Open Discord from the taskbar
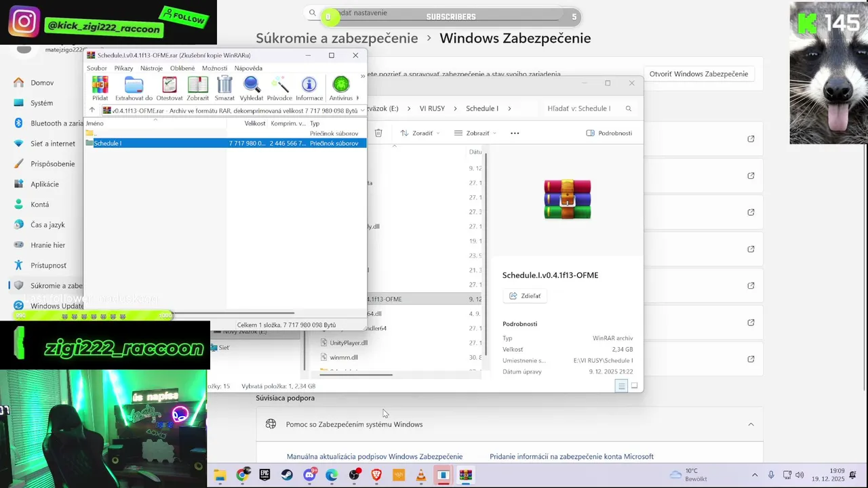This screenshot has width=868, height=488. coord(309,475)
